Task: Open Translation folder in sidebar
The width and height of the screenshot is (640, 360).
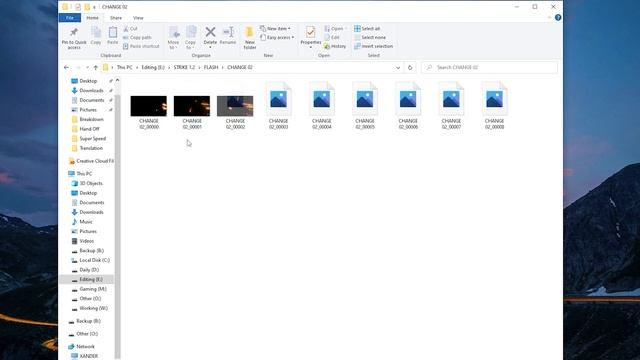Action: (87, 148)
